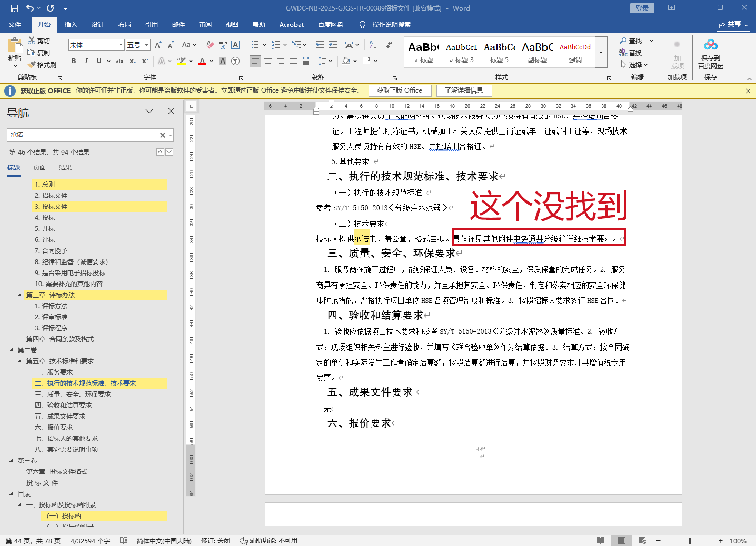This screenshot has height=546, width=756.
Task: Click the Save icon in title bar
Action: (14, 8)
